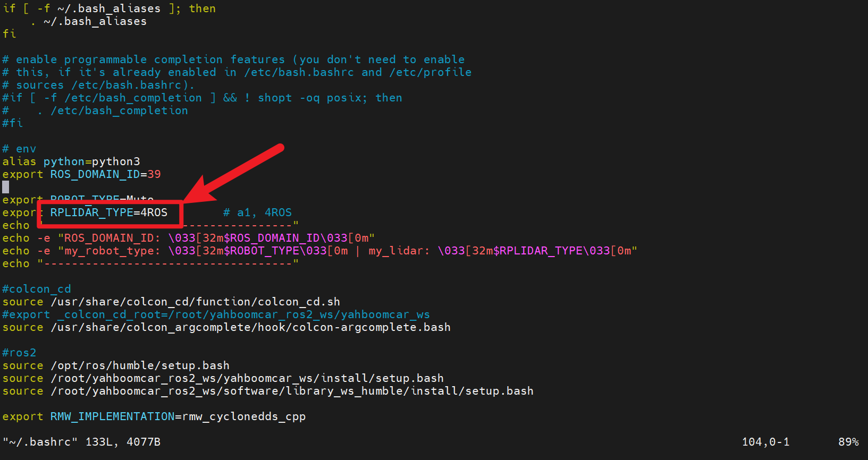
Task: Click the line sourcing 'library_ws_humble/install/setup.bash'
Action: (x=268, y=391)
